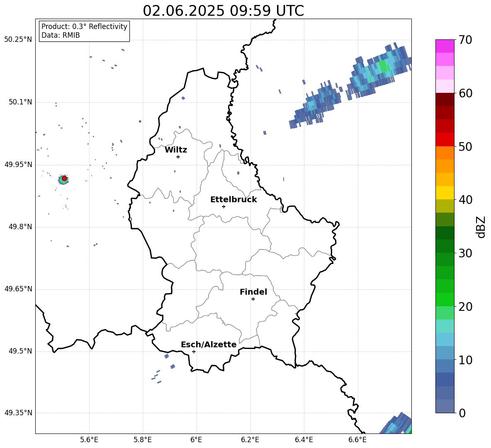Click the 6.6°E longitude label
The height and width of the screenshot is (448, 491).
tap(357, 440)
